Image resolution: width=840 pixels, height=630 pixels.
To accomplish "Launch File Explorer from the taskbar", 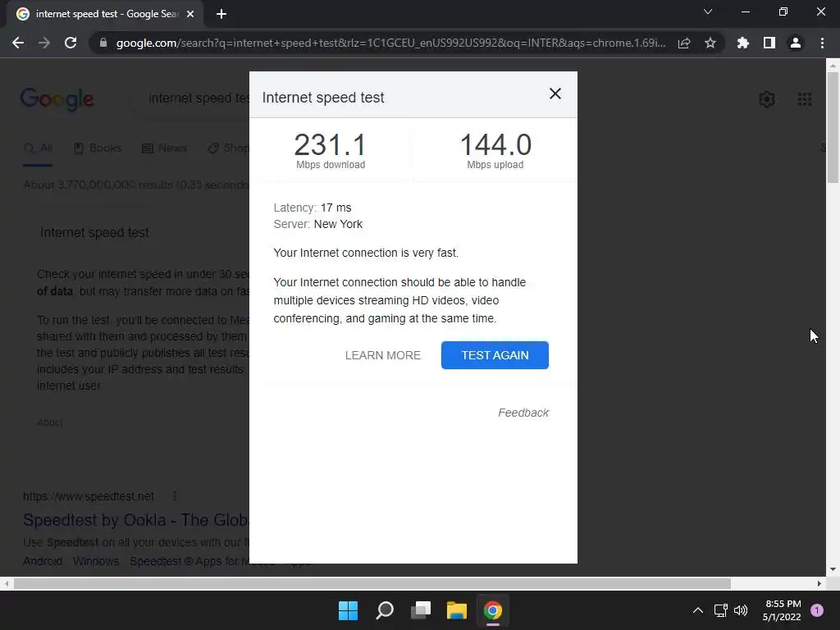I will pyautogui.click(x=457, y=610).
